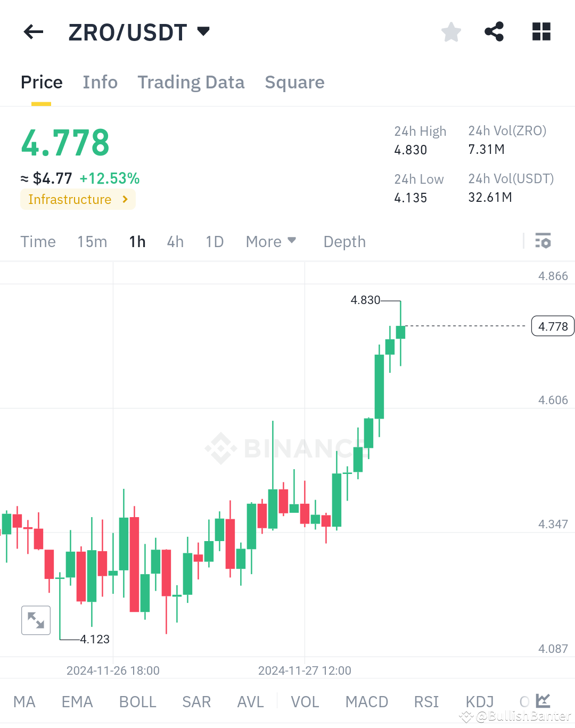Select the BOLL indicator

pos(137,701)
